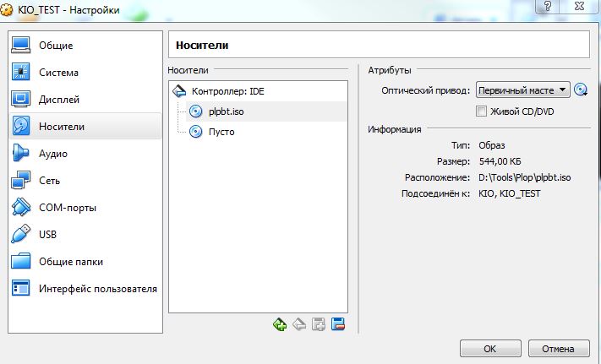Open the Система settings category

point(58,73)
